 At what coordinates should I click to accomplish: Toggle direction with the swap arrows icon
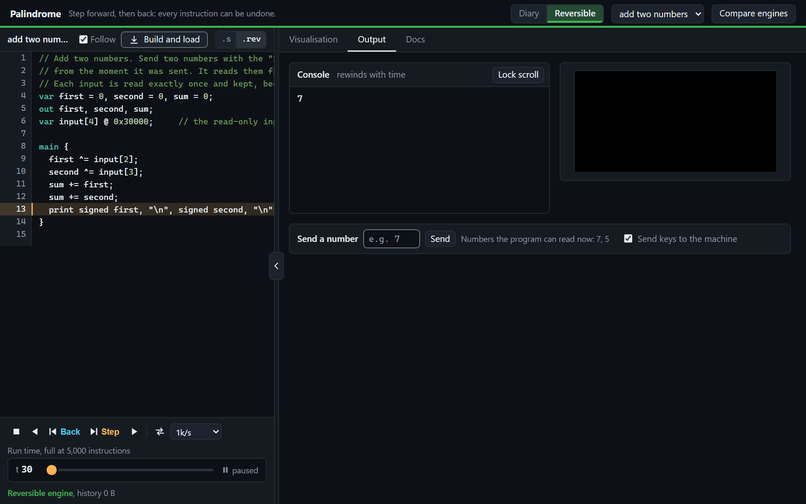(x=160, y=431)
